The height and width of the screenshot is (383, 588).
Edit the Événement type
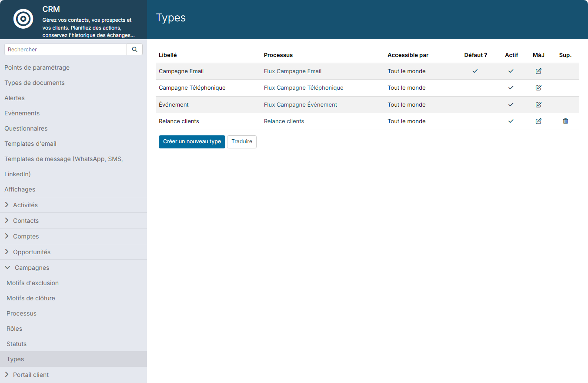[x=538, y=104]
